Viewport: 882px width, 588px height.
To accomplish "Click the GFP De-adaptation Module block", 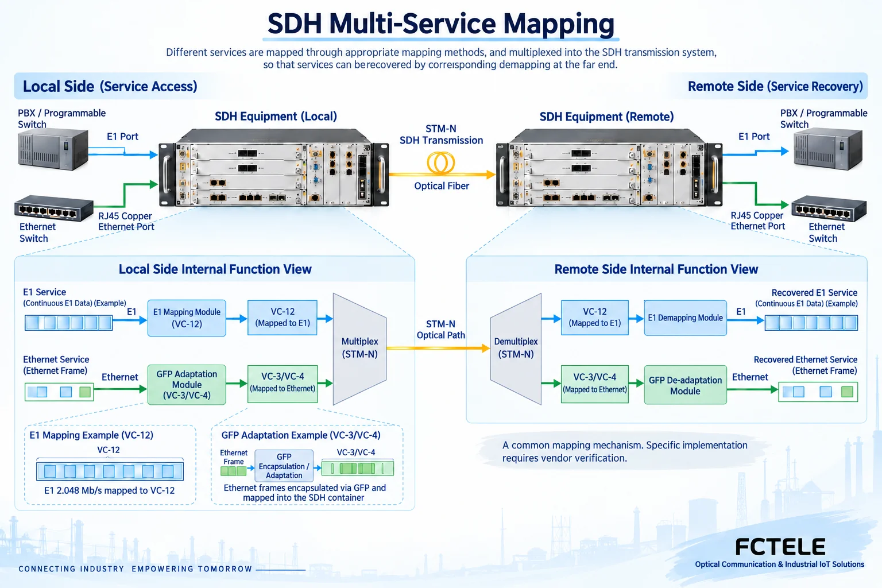I will coord(686,385).
